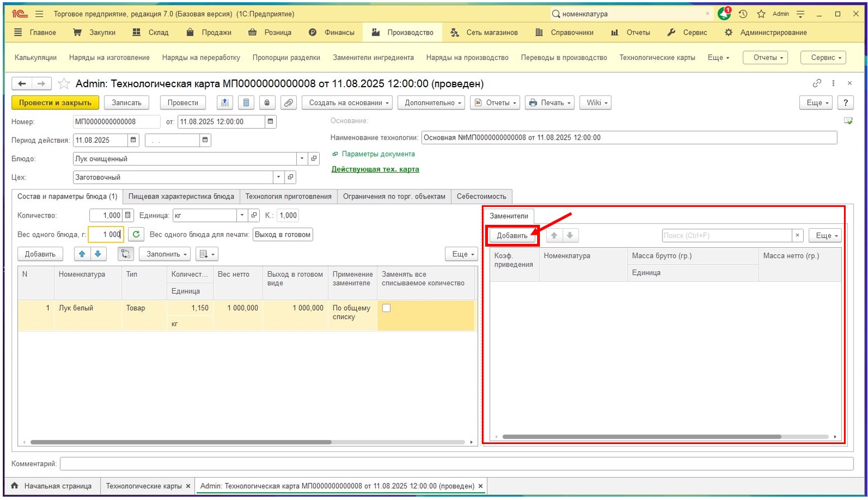
Task: Click the star to add to favorites
Action: point(64,84)
